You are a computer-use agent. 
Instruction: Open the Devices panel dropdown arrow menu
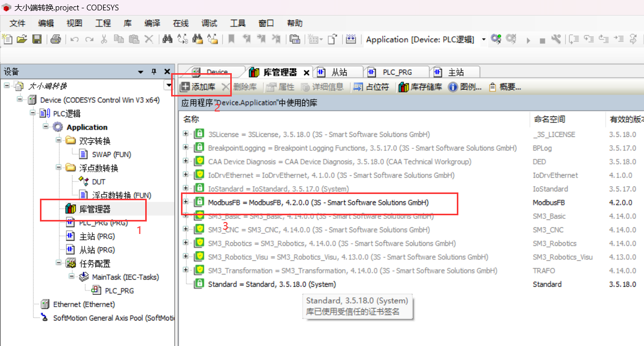(x=141, y=72)
